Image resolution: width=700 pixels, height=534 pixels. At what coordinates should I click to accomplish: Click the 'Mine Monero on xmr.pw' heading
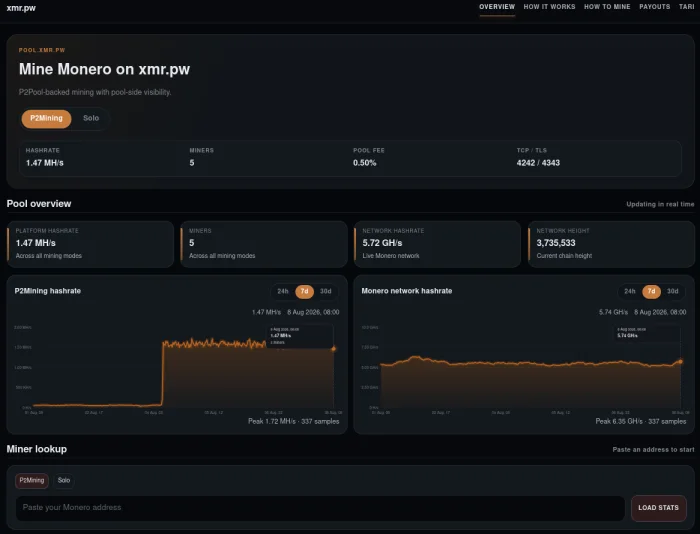point(104,69)
